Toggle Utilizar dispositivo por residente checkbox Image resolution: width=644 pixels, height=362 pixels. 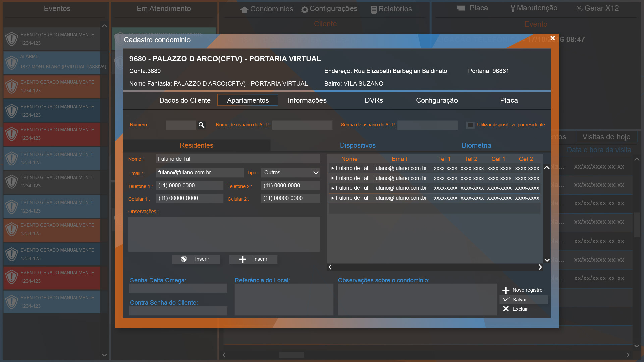[x=470, y=125]
